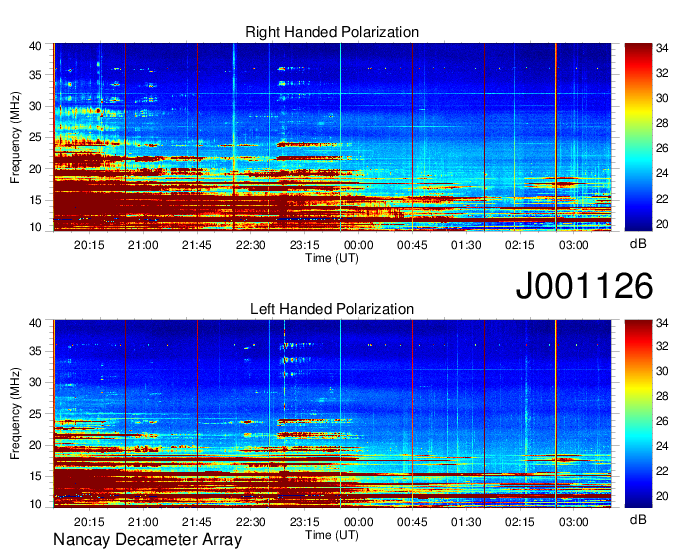Click 40 MHz tick on Left Handed frequency axis
This screenshot has height=552, width=680.
[x=35, y=323]
